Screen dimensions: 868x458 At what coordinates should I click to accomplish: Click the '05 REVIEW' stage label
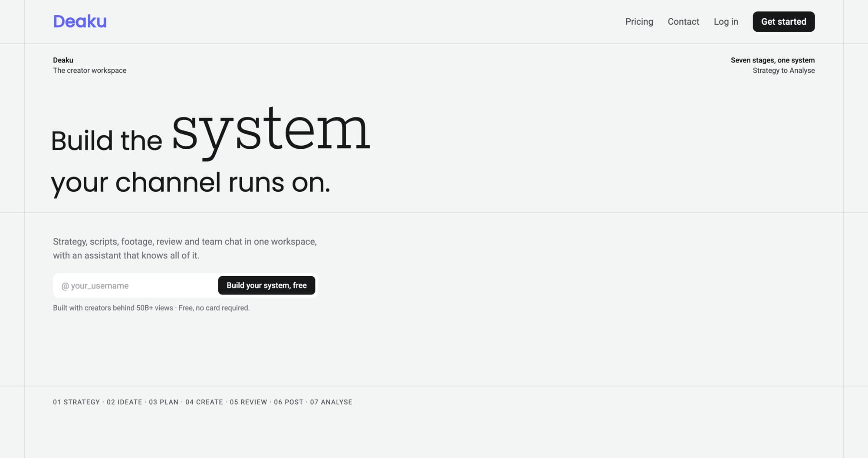click(x=248, y=402)
